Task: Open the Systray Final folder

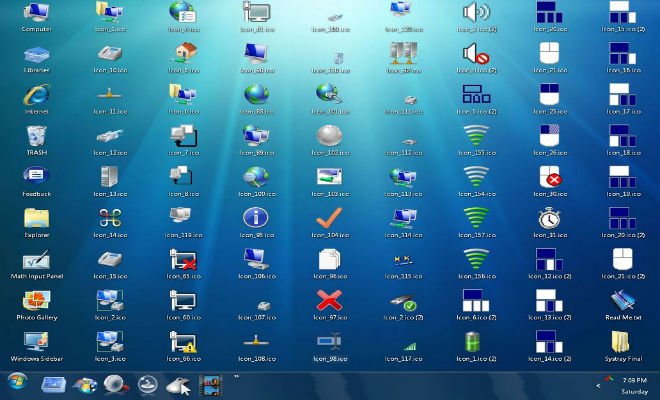Action: tap(620, 342)
